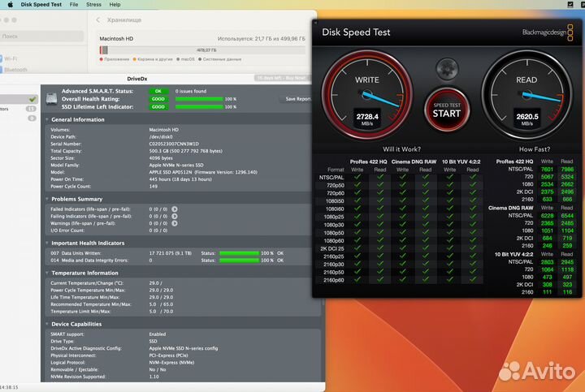Open the Stress menu
The height and width of the screenshot is (392, 585).
pos(93,5)
